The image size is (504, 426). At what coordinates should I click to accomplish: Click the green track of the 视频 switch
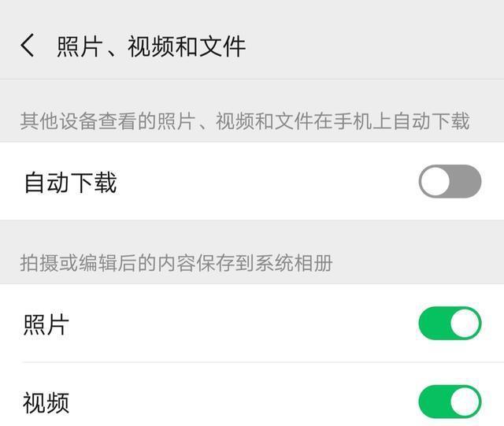(x=434, y=402)
